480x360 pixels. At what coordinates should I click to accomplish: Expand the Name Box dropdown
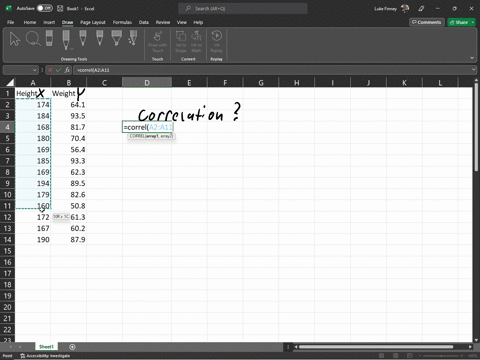click(34, 70)
